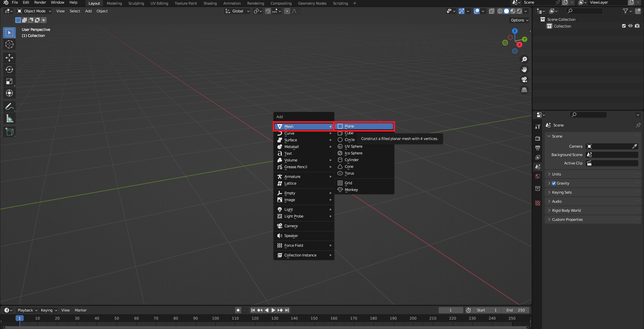Image resolution: width=644 pixels, height=329 pixels.
Task: Click timeline frame marker at 1
Action: pyautogui.click(x=19, y=318)
